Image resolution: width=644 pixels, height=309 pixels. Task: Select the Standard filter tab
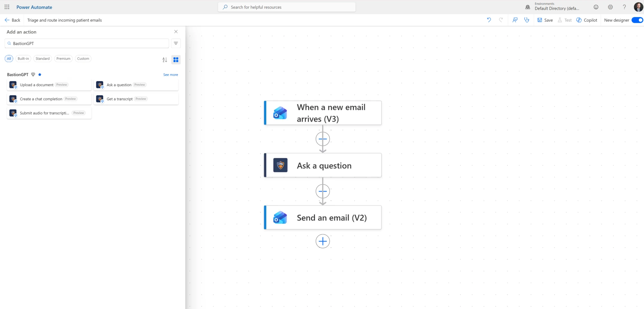(x=43, y=59)
